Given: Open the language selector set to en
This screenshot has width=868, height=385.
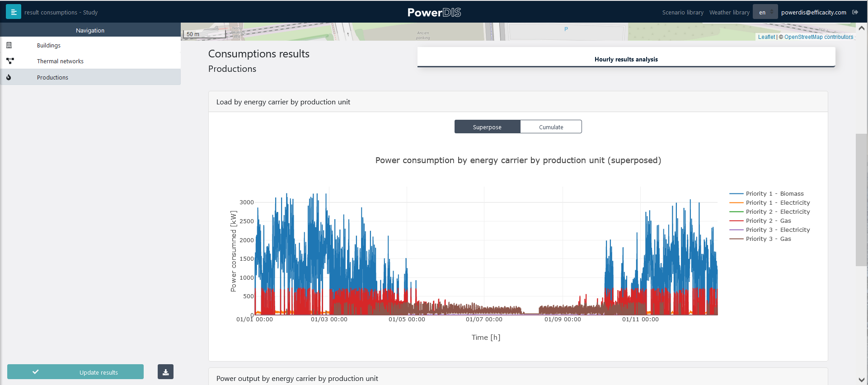Looking at the screenshot, I should tap(765, 12).
